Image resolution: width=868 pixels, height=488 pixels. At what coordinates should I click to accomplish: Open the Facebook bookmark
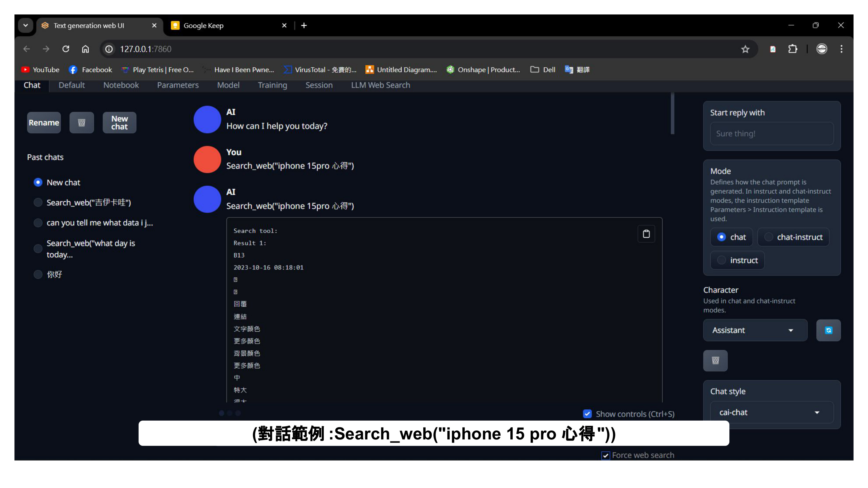[90, 70]
